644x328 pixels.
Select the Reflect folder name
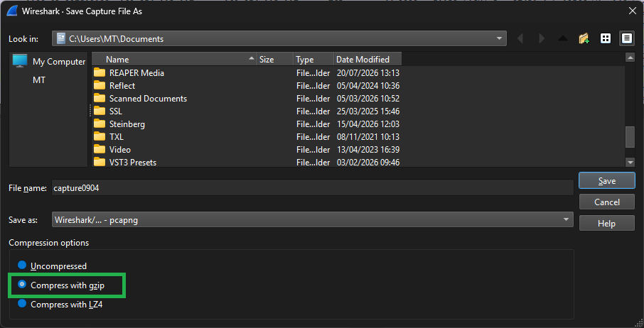point(122,86)
